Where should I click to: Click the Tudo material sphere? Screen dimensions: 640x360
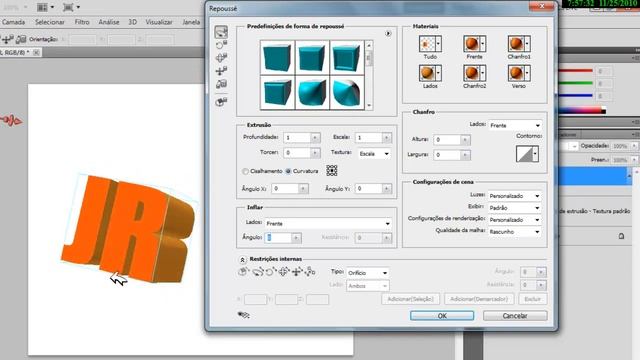[427, 44]
